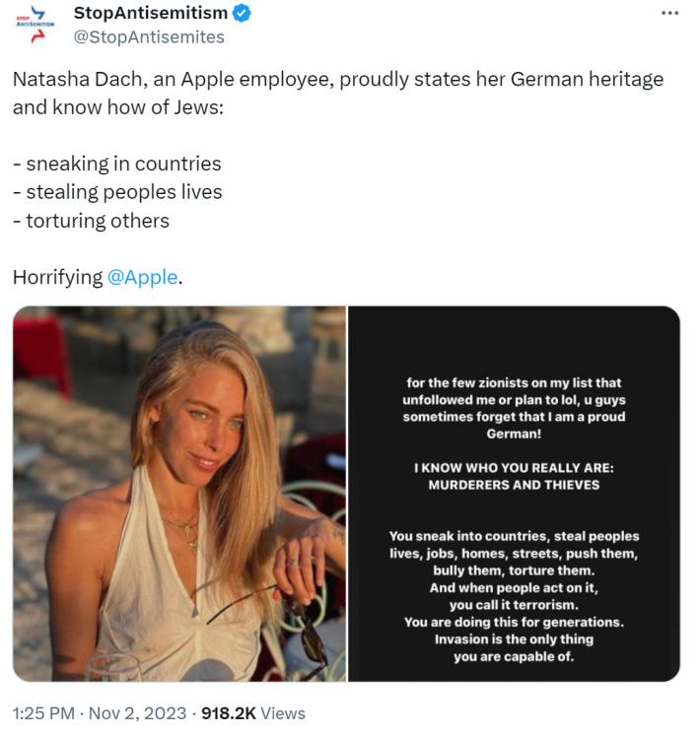700x738 pixels.
Task: Click the 1:25 PM timestamp
Action: pos(42,713)
